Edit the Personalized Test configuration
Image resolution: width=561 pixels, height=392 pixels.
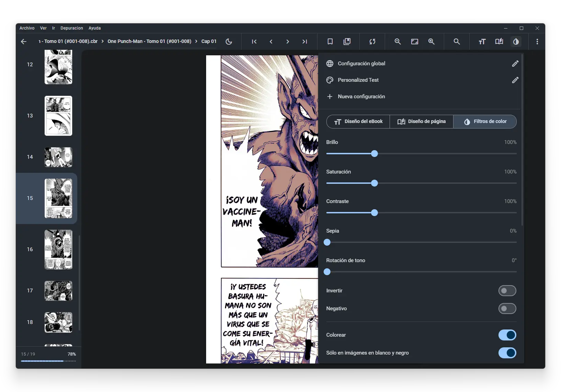515,80
